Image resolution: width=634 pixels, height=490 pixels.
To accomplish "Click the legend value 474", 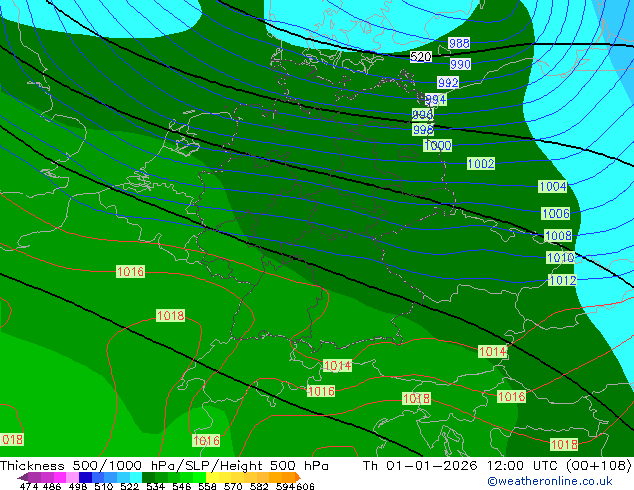I will coord(29,486).
